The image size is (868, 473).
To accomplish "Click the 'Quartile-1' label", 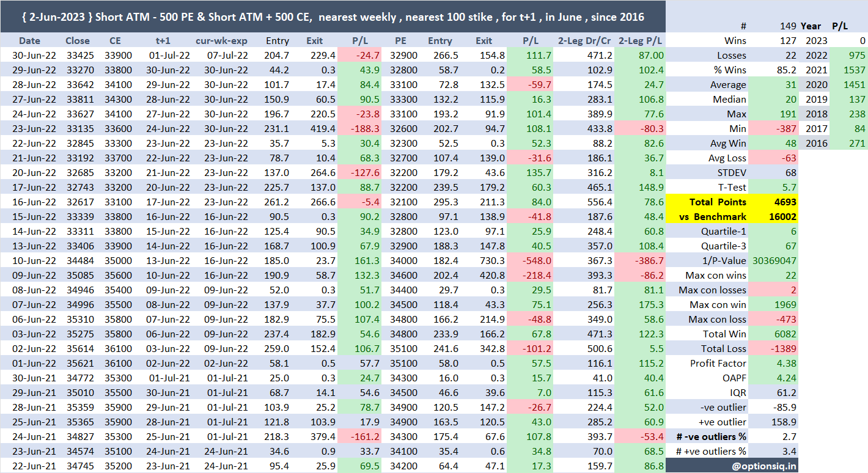I will coord(723,232).
